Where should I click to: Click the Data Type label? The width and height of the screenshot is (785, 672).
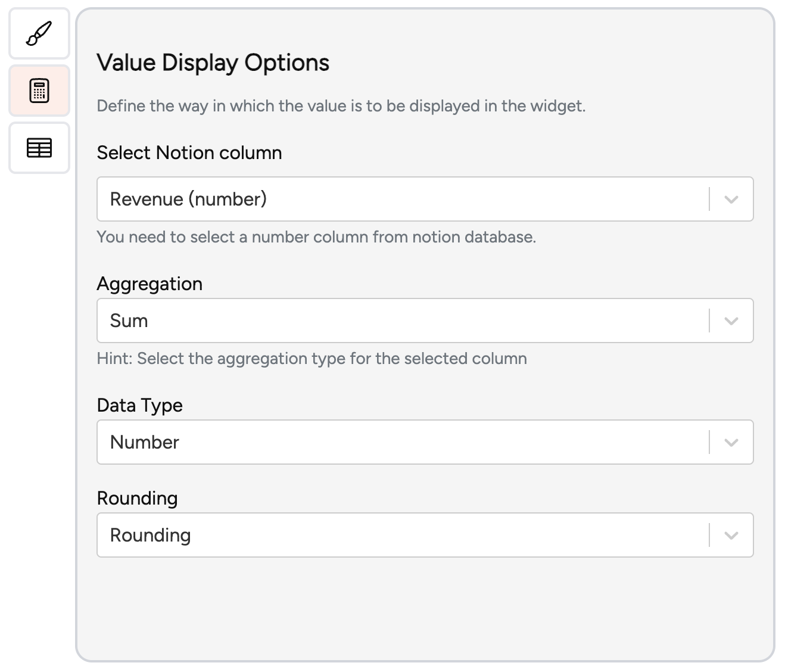(139, 405)
